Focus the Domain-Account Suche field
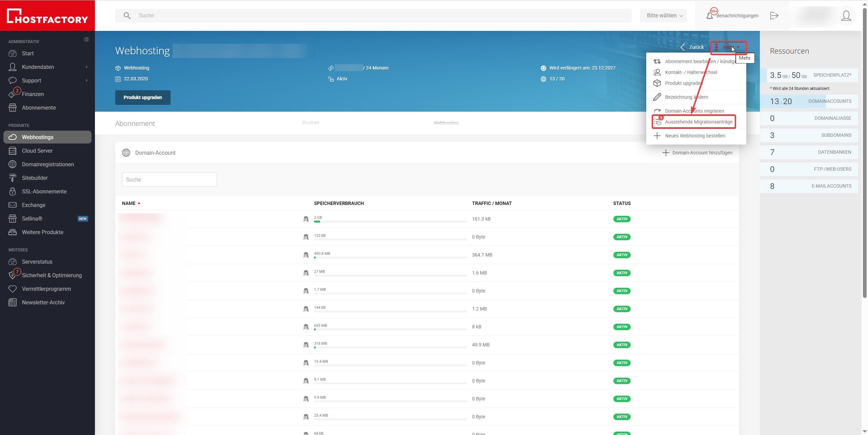This screenshot has width=868, height=435. coord(169,179)
